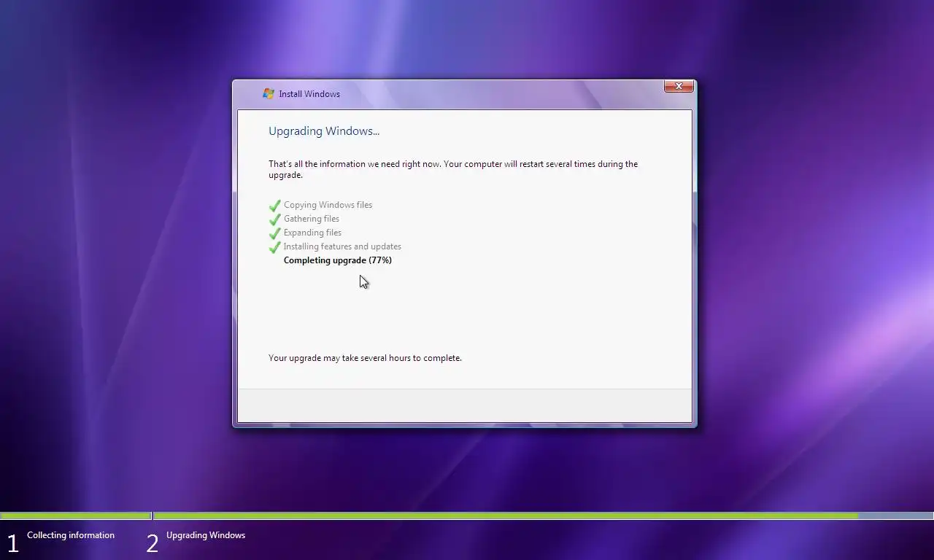Click bottom step label 'Upgrading Windows'
Screen dimensions: 934x560
(206, 535)
